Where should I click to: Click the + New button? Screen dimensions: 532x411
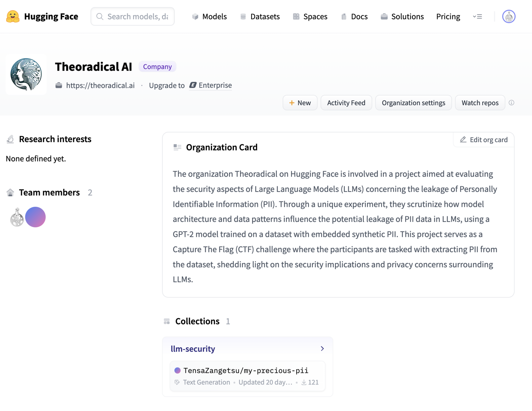(300, 103)
